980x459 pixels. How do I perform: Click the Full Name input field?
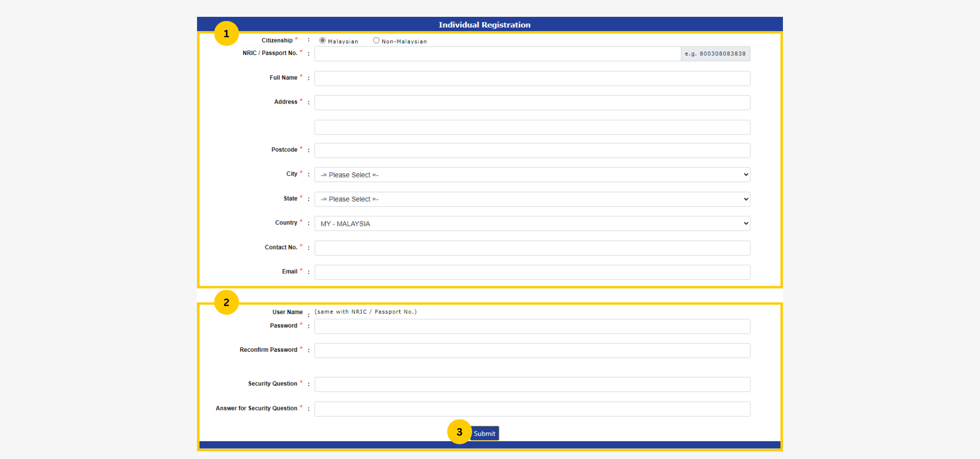(531, 78)
